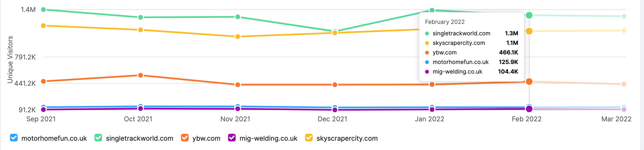Hide skyscrapercity.com series via its checkbox
Image resolution: width=644 pixels, height=150 pixels.
pyautogui.click(x=309, y=138)
